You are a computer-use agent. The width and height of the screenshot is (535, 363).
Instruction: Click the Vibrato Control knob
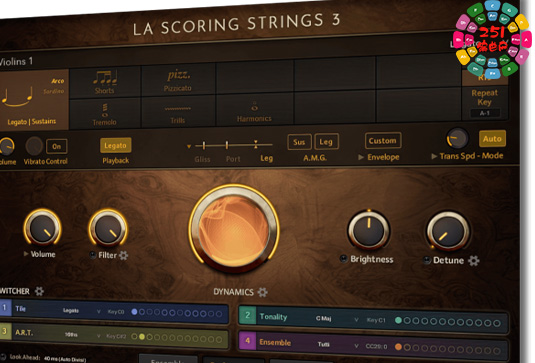pyautogui.click(x=34, y=146)
